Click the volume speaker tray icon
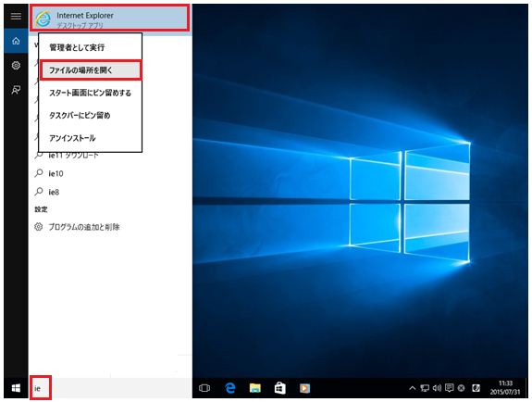The width and height of the screenshot is (532, 402). pyautogui.click(x=437, y=388)
